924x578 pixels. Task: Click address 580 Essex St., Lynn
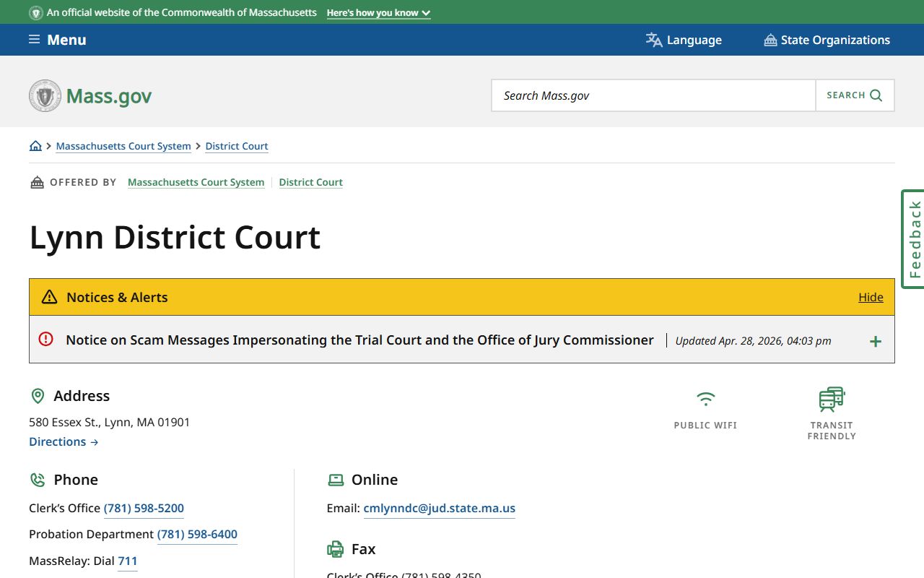pyautogui.click(x=109, y=422)
